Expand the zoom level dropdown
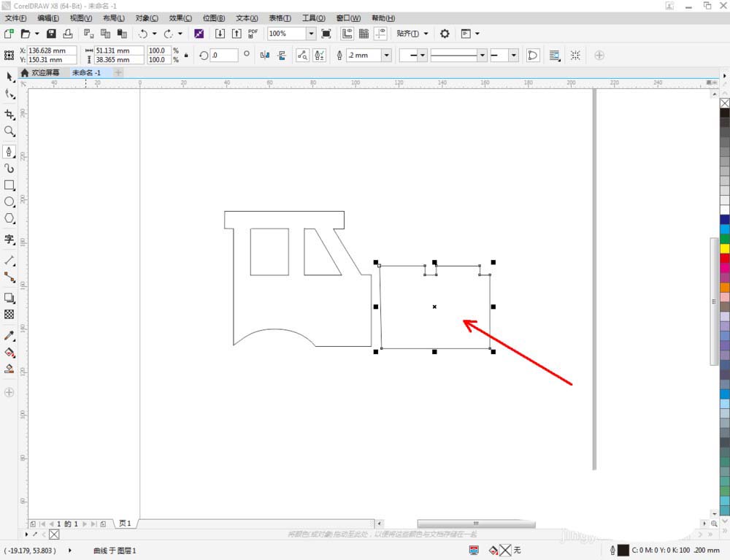Image resolution: width=730 pixels, height=560 pixels. tap(311, 34)
